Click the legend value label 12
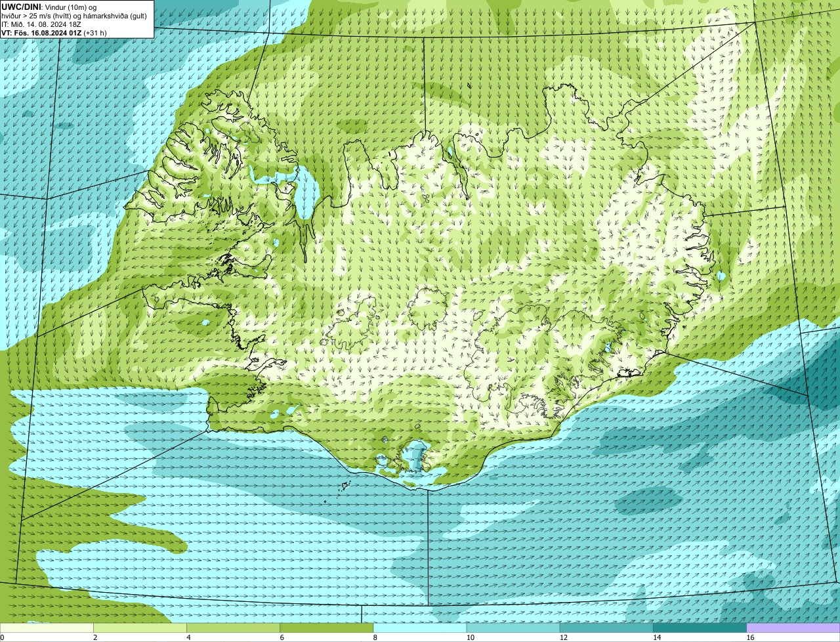Viewport: 840px width, 642px height. tap(564, 637)
